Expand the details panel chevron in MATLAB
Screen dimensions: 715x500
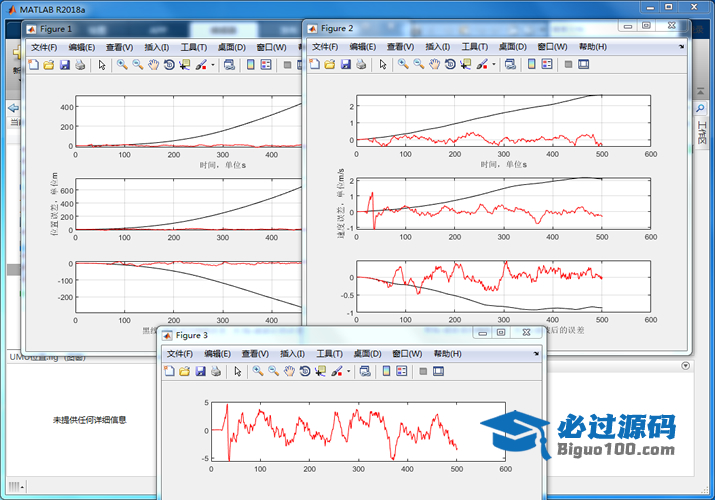pyautogui.click(x=685, y=366)
